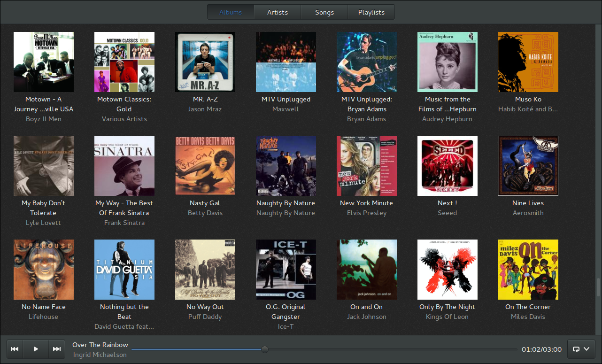Click the 'Elvis Presley' artist label
Screen dimensions: 602x364
click(367, 213)
